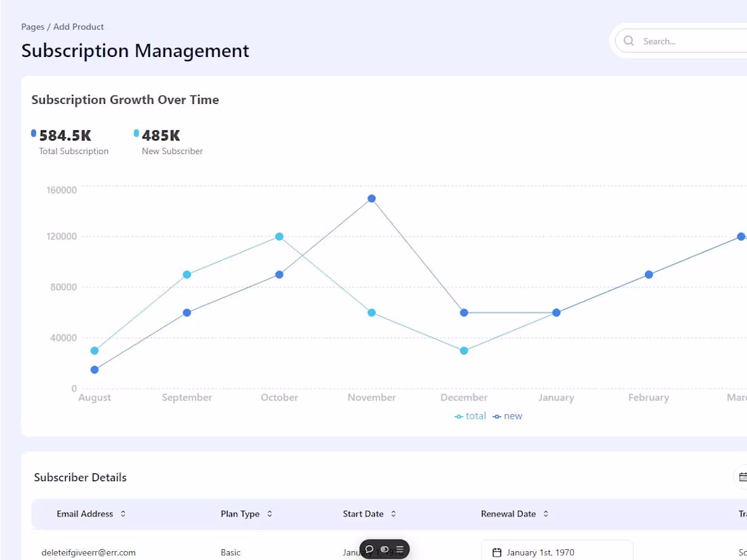Open sorting options for Email Address column
Image resolution: width=747 pixels, height=560 pixels.
tap(123, 514)
